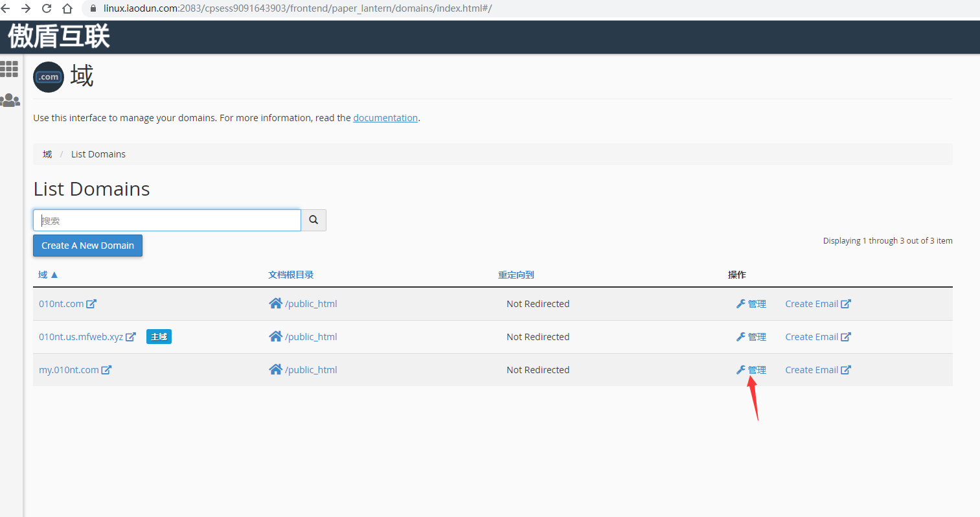The image size is (980, 517).
Task: Sort by 文档根目录 column header
Action: coord(291,275)
